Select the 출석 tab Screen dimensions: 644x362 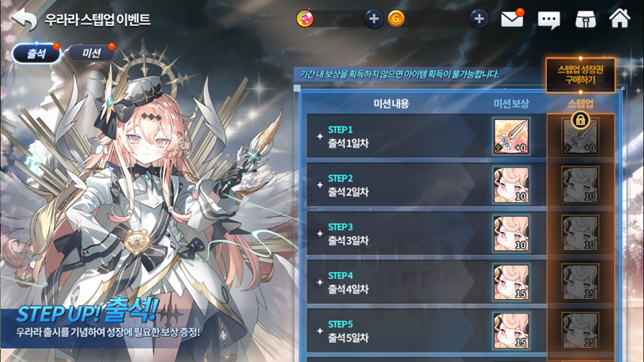click(x=36, y=54)
